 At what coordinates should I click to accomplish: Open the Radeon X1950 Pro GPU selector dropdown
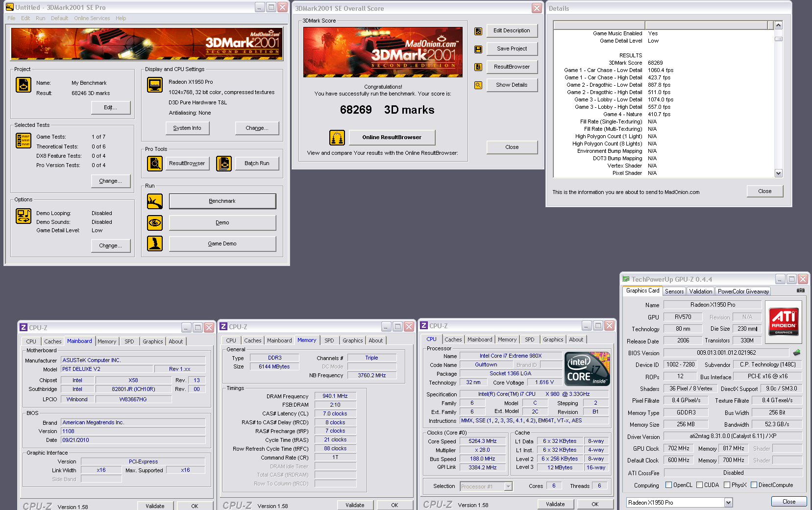pos(728,502)
